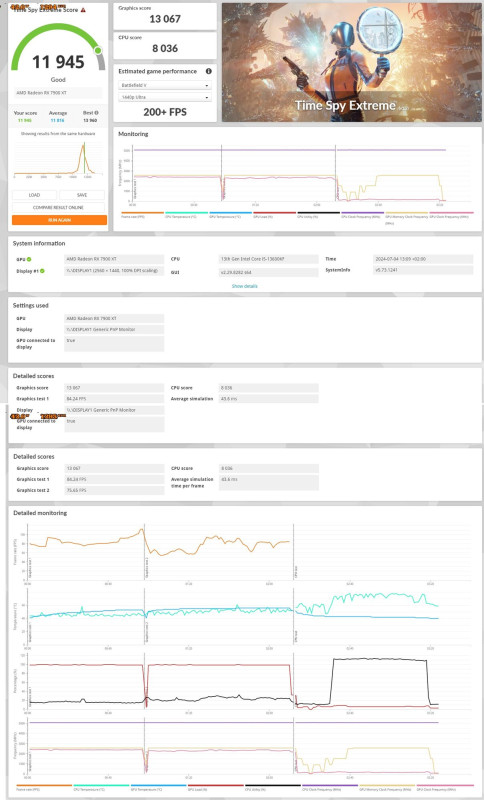Toggle GPU Temperature legend in Monitoring panel
Viewport: 484px width, 800px height.
tap(231, 215)
